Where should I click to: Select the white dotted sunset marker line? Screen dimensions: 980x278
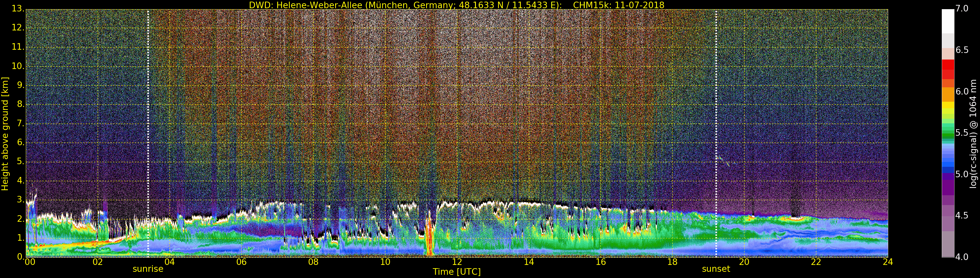[x=716, y=114]
